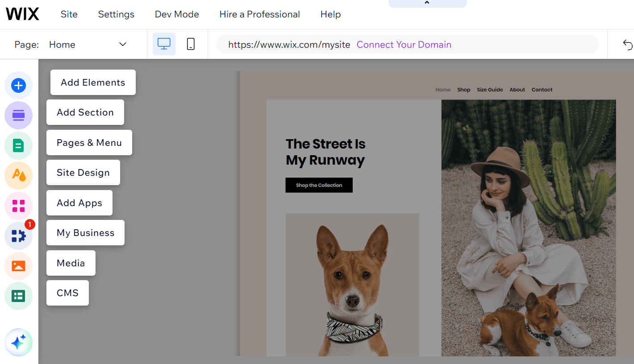
Task: Open the Pages & Menu panel
Action: (89, 142)
